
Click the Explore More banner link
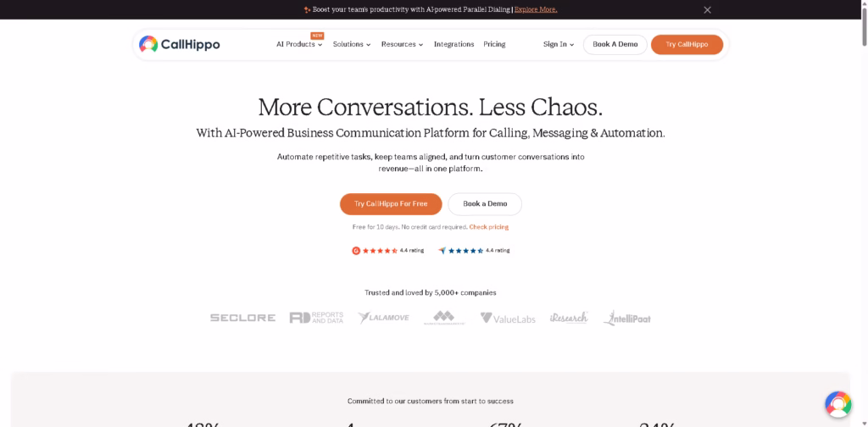536,9
